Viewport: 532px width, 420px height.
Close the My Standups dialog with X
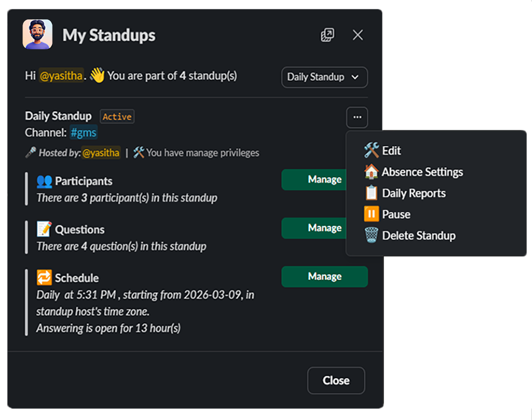(x=358, y=35)
